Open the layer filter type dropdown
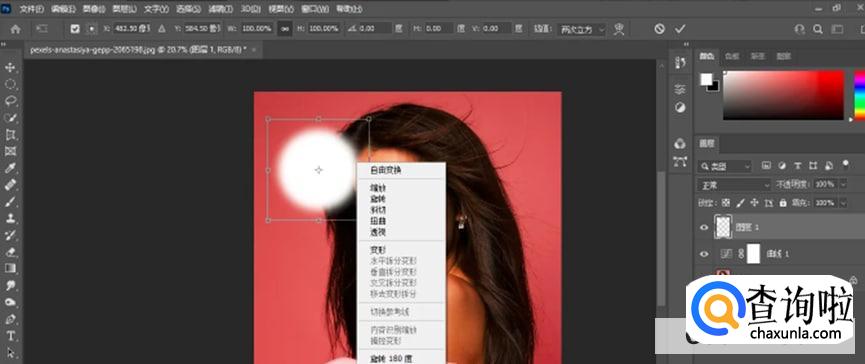This screenshot has width=865, height=364. 724,165
